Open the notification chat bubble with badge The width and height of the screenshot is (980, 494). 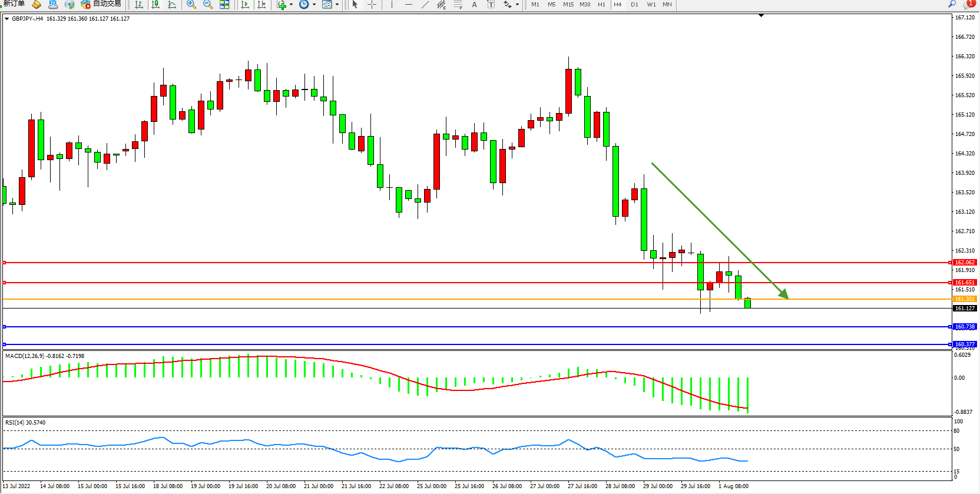(969, 4)
